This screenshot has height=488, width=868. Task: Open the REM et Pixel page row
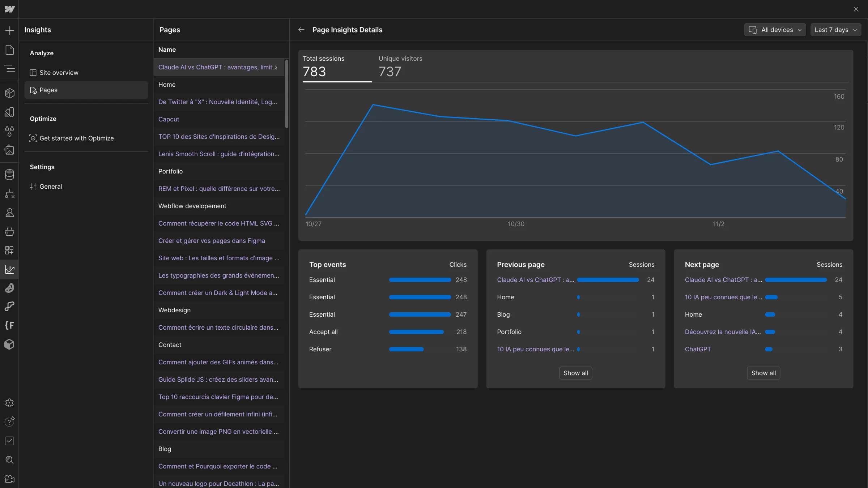pos(219,189)
